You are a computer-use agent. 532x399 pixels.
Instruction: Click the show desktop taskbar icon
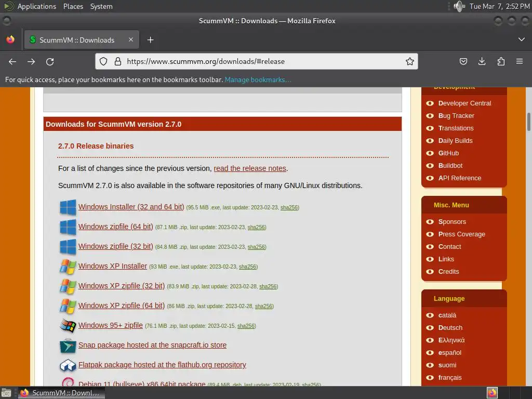(x=6, y=393)
